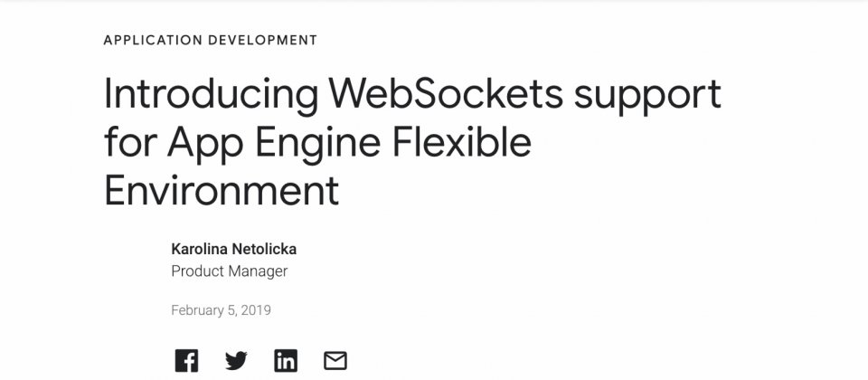Send the article by email envelope icon
This screenshot has height=380, width=868.
335,361
